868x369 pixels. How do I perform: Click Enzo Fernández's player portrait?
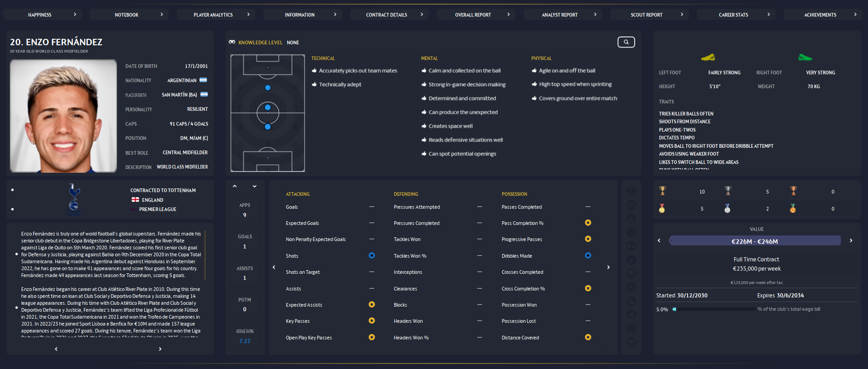[63, 116]
